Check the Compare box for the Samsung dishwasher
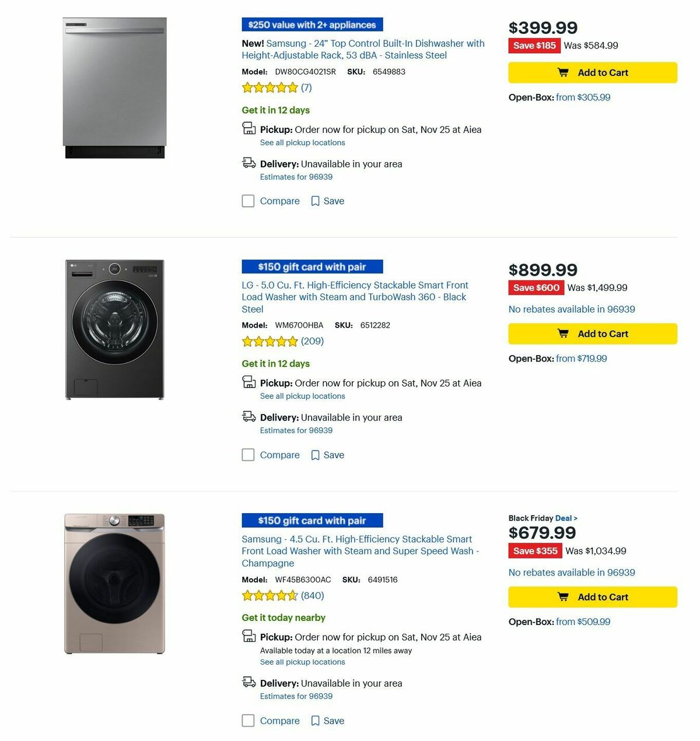 pyautogui.click(x=248, y=201)
